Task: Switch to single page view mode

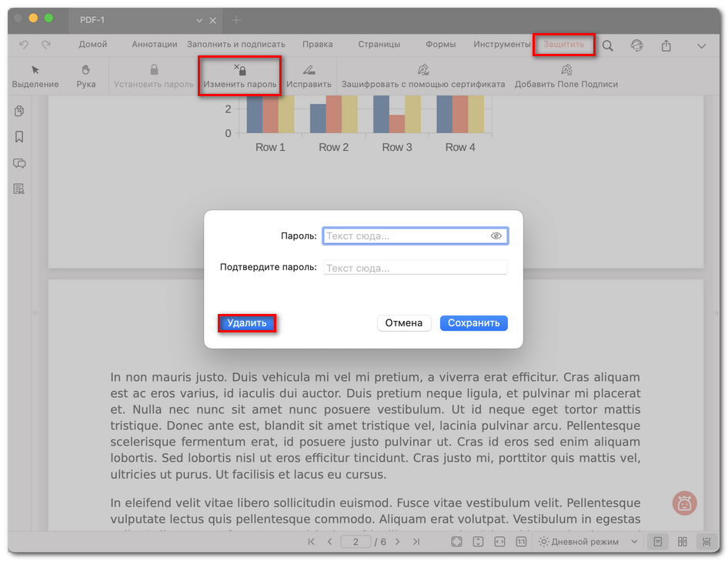Action: (x=656, y=542)
